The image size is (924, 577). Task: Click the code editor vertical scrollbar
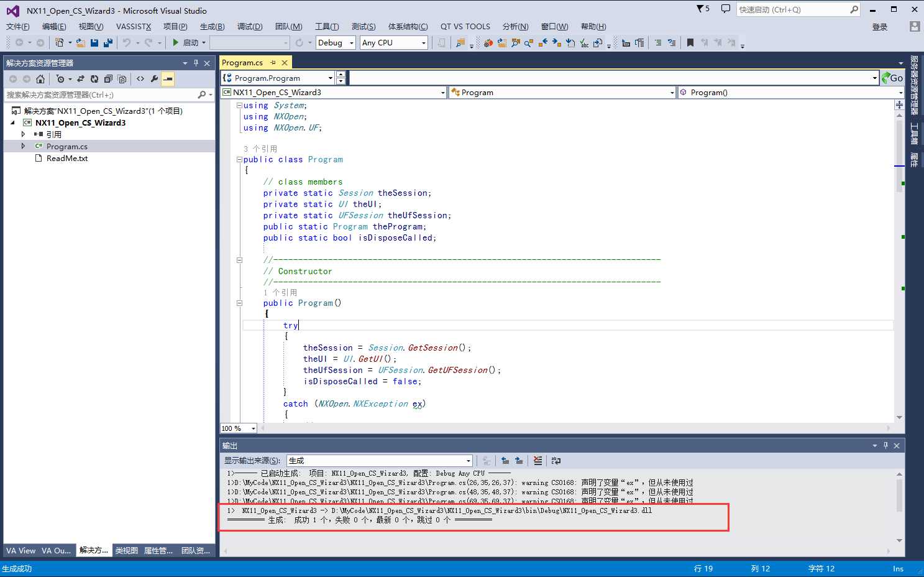(x=899, y=261)
